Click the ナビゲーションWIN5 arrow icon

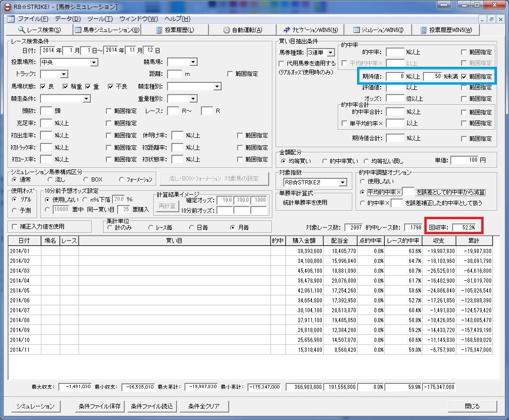point(286,30)
